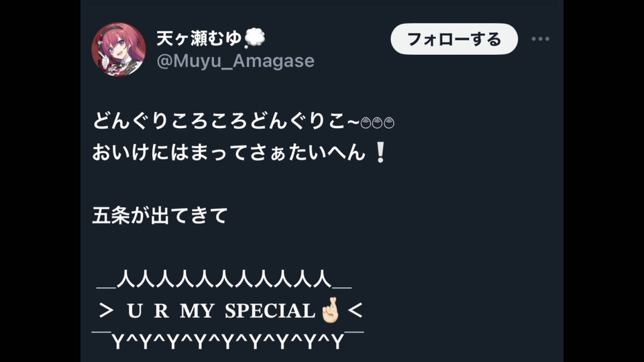Click the white exclamation mark emoji
The image size is (644, 362).
(x=380, y=152)
